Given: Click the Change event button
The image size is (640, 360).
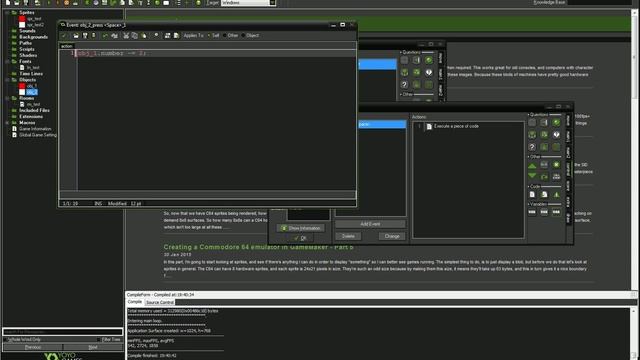Looking at the screenshot, I should [392, 236].
